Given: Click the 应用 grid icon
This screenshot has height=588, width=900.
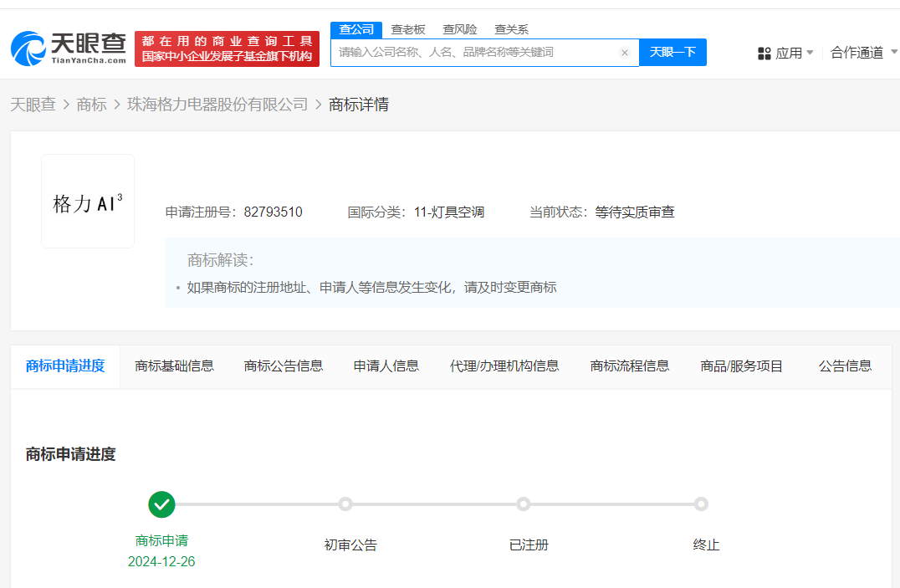Looking at the screenshot, I should point(764,54).
